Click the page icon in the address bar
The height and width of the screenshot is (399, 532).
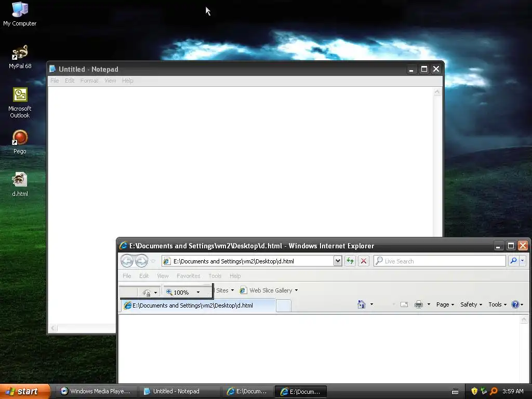tap(167, 261)
